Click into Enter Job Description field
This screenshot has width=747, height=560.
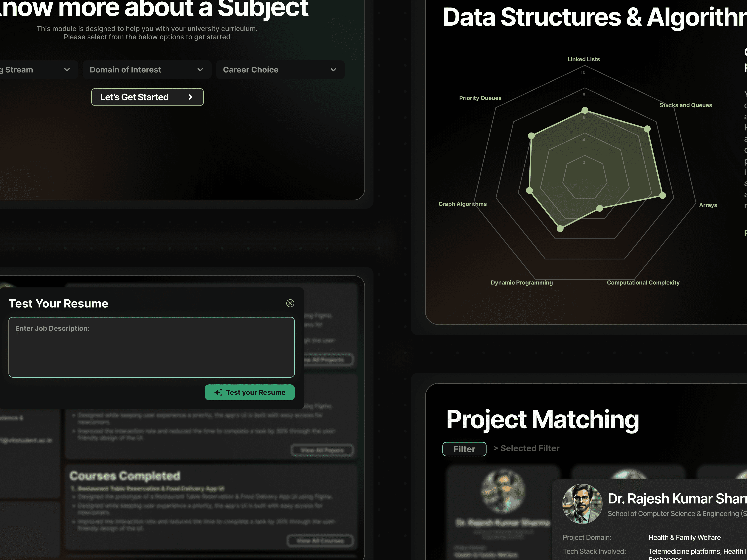pyautogui.click(x=151, y=347)
